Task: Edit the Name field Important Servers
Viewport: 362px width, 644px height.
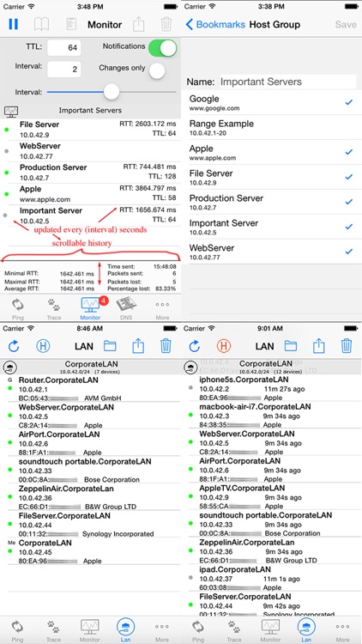Action: (287, 82)
